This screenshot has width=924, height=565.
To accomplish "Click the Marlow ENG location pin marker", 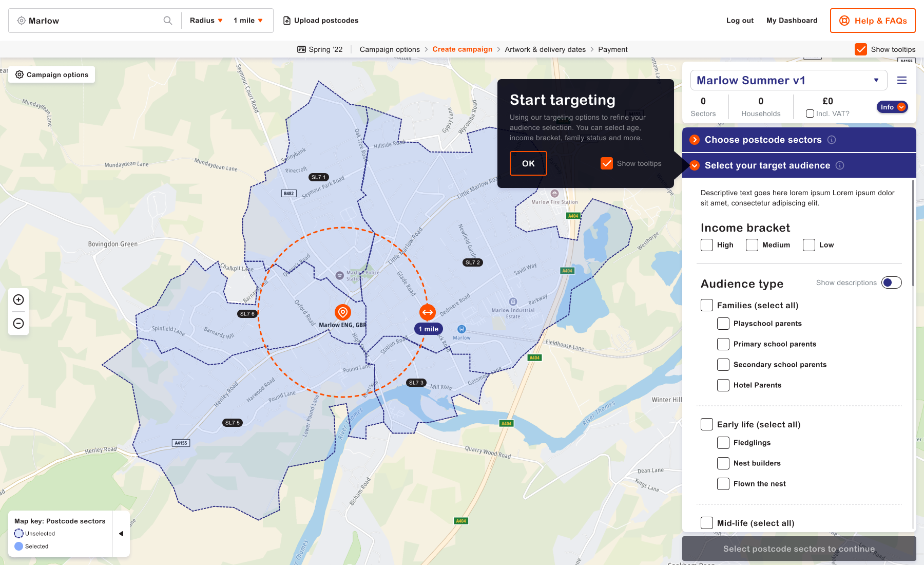I will (342, 312).
